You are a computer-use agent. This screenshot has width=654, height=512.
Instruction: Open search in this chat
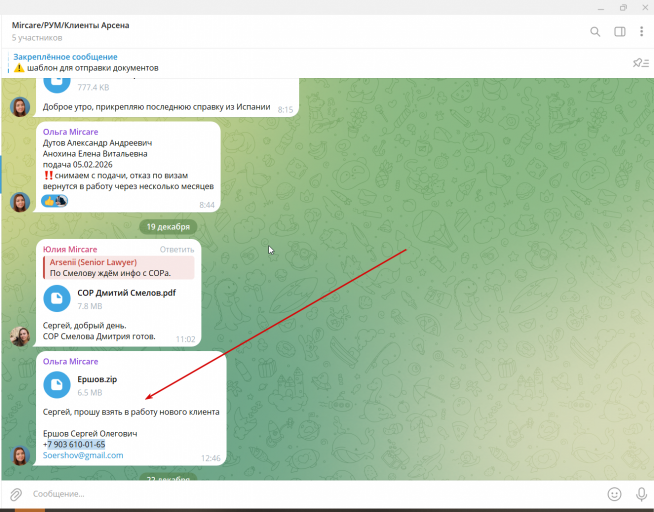[595, 32]
